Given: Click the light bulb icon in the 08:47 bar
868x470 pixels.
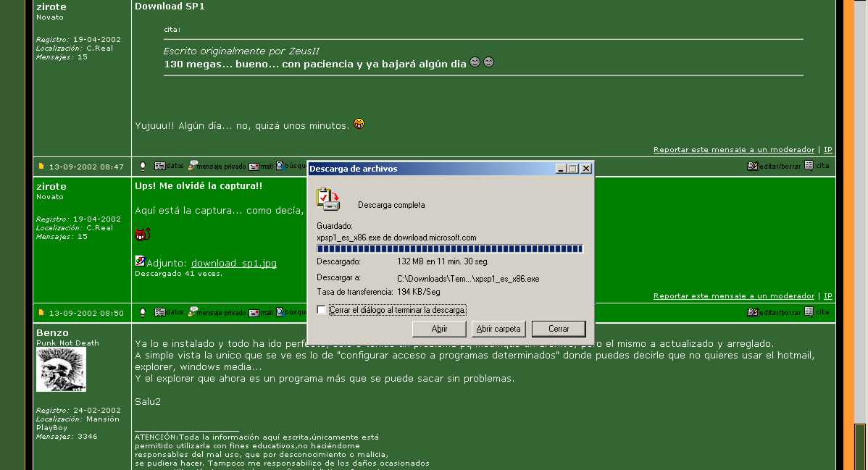Looking at the screenshot, I should (143, 166).
